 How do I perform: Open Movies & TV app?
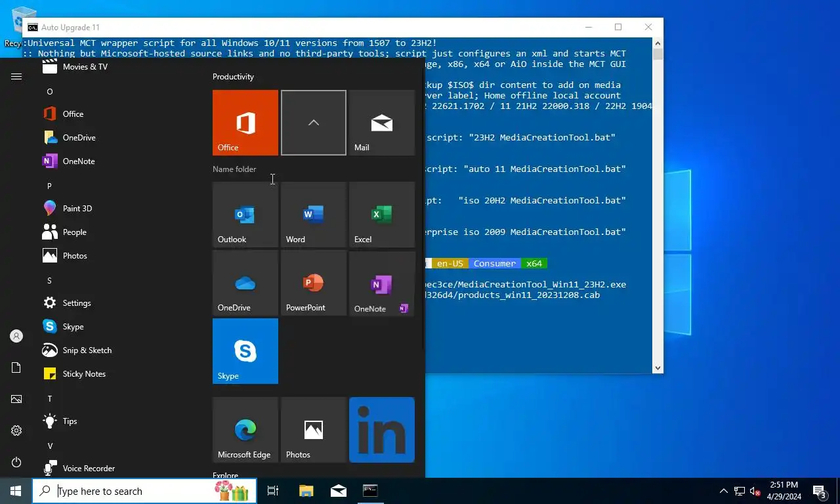point(119,67)
